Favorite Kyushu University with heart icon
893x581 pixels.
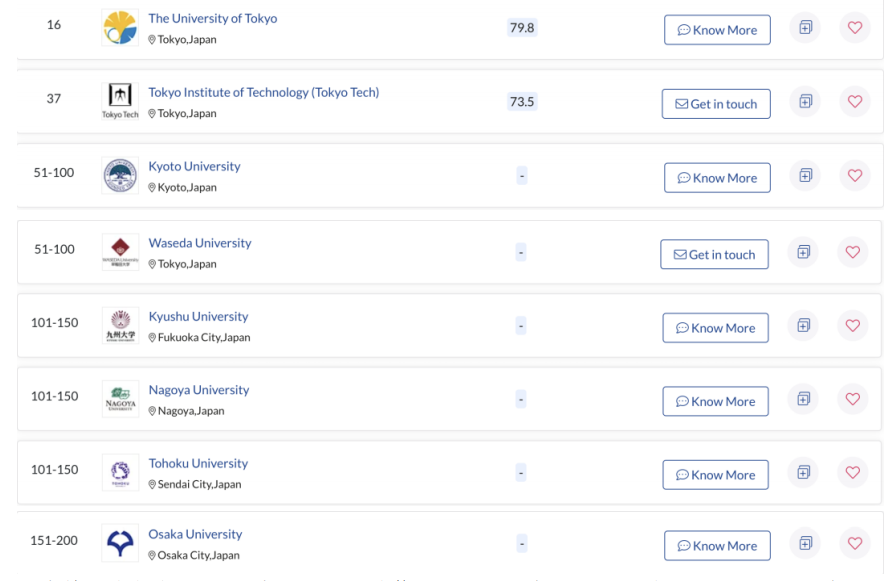853,325
